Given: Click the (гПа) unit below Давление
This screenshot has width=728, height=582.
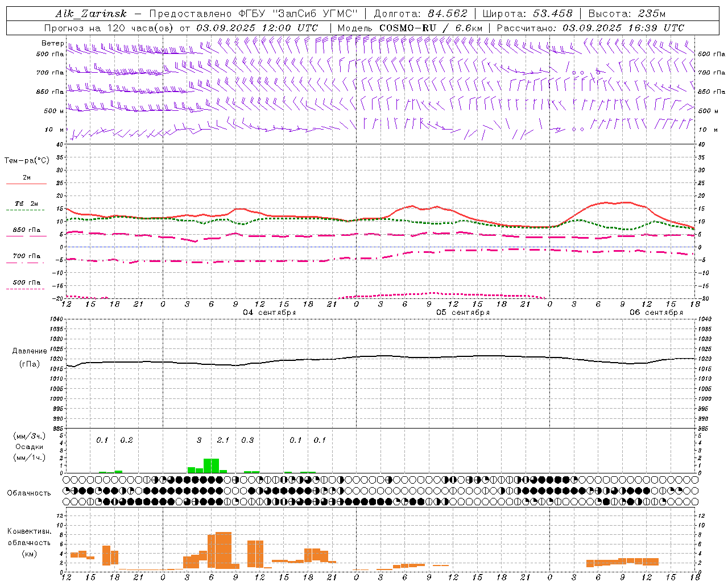Looking at the screenshot, I should (30, 364).
